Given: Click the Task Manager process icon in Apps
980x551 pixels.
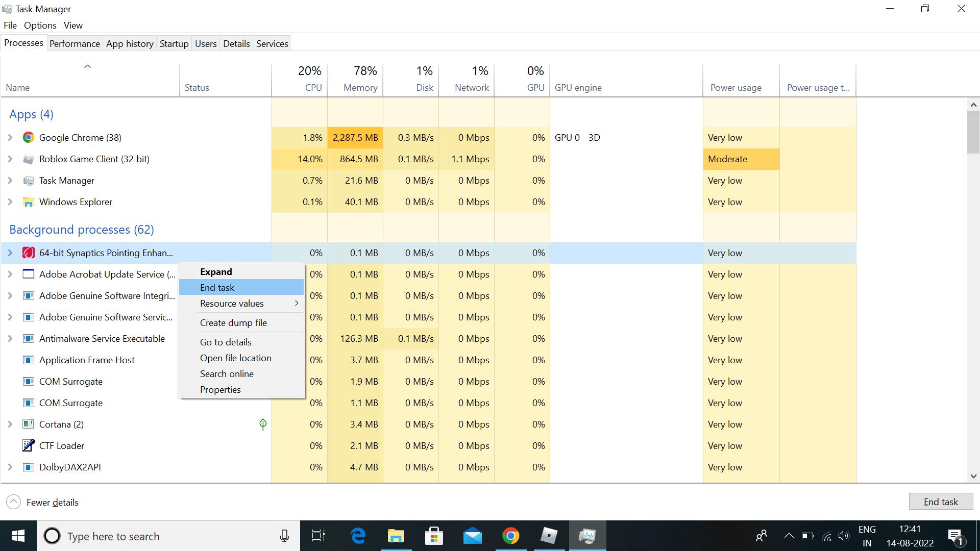Looking at the screenshot, I should point(29,181).
